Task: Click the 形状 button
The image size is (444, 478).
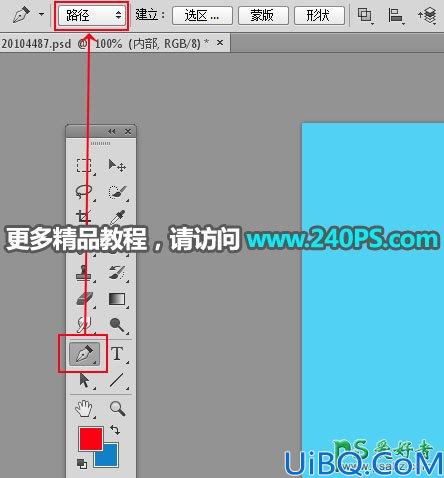Action: (x=319, y=16)
